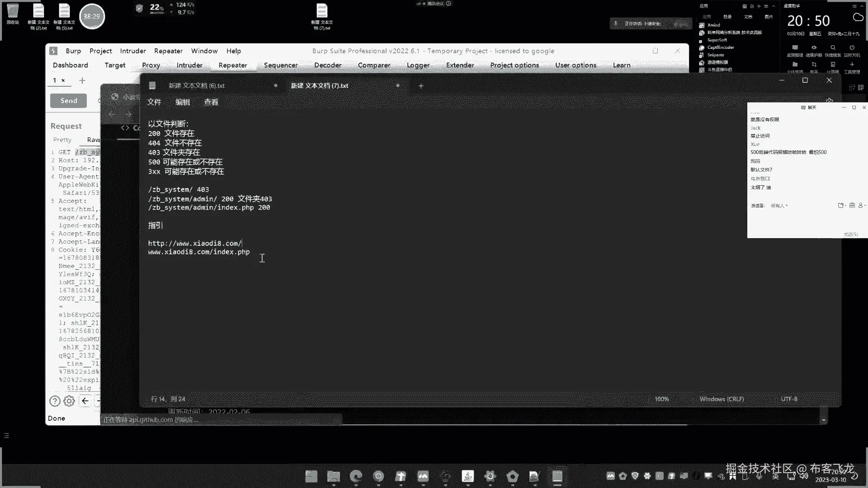Click Windows (CRLF) line ending indicator
This screenshot has height=488, width=868.
(722, 399)
